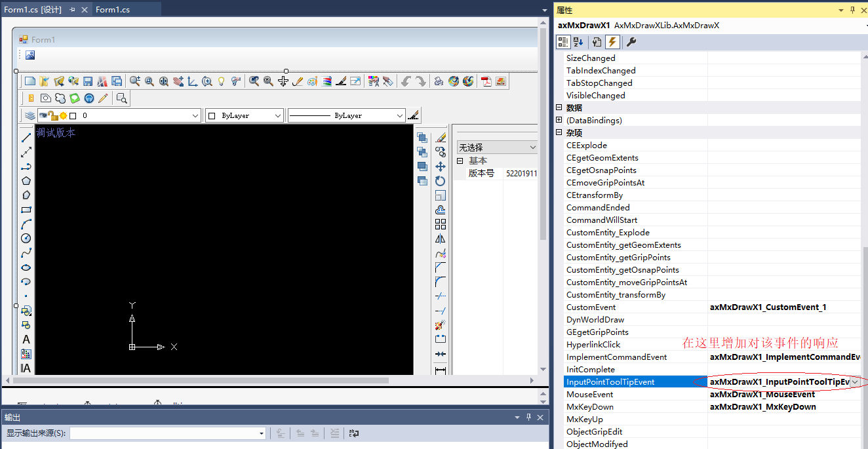Click the single-line Text tool 'A'

point(26,340)
